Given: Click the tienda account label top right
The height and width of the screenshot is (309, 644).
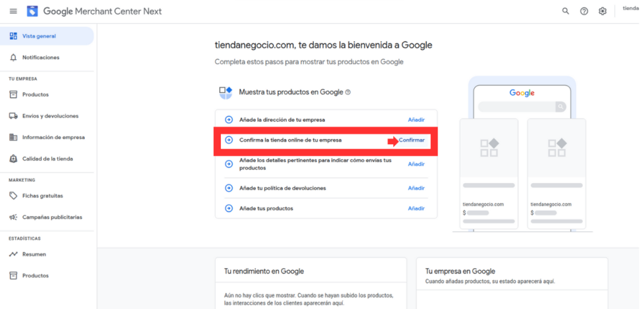Looking at the screenshot, I should point(631,9).
